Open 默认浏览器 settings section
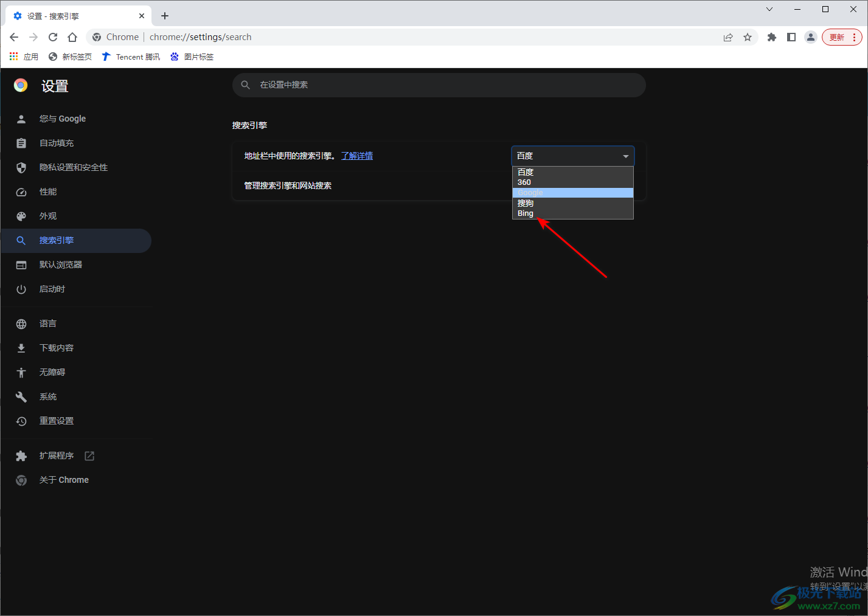 click(x=76, y=265)
